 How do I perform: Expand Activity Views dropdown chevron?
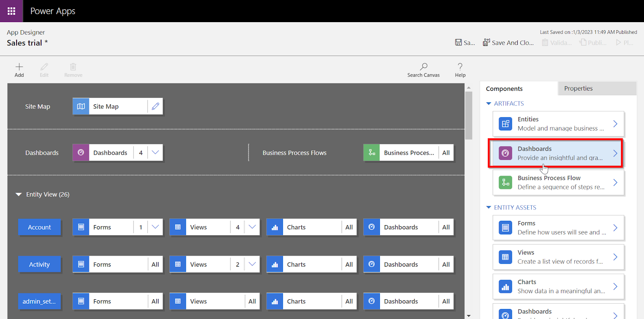point(252,264)
